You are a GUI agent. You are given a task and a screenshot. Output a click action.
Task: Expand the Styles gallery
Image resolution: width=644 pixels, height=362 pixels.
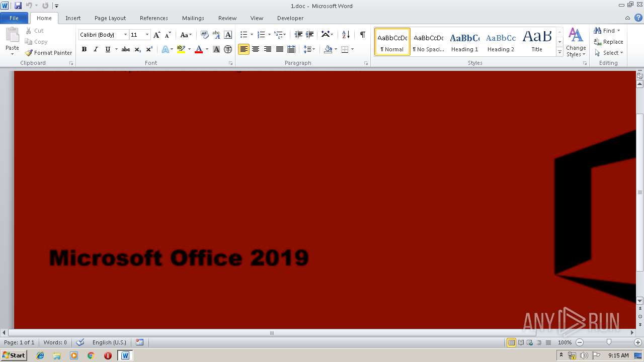click(559, 52)
